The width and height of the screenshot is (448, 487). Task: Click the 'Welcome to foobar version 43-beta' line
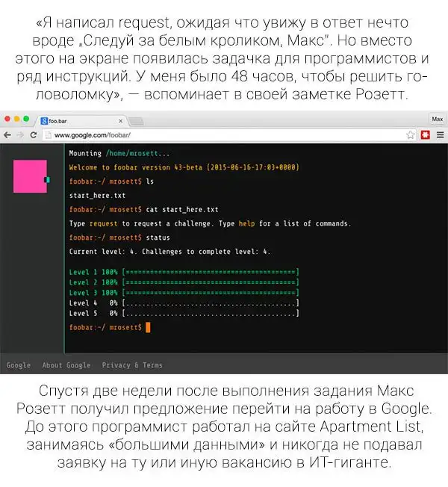[184, 167]
